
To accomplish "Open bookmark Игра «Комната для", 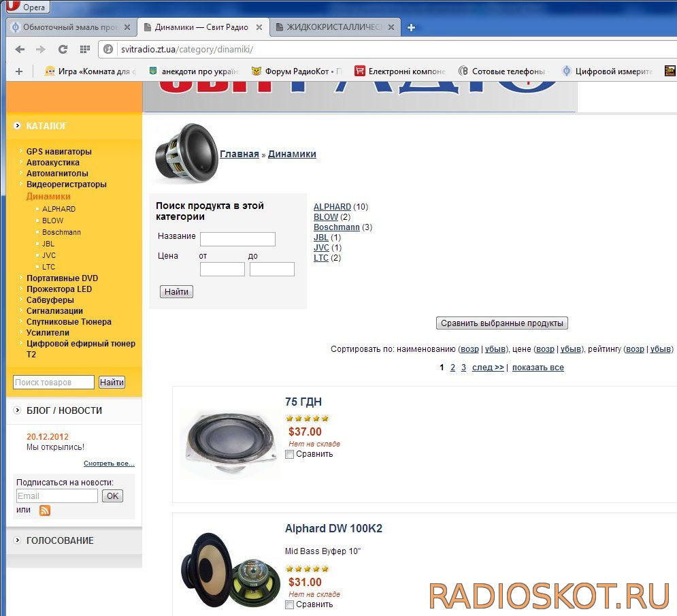I will pos(90,71).
